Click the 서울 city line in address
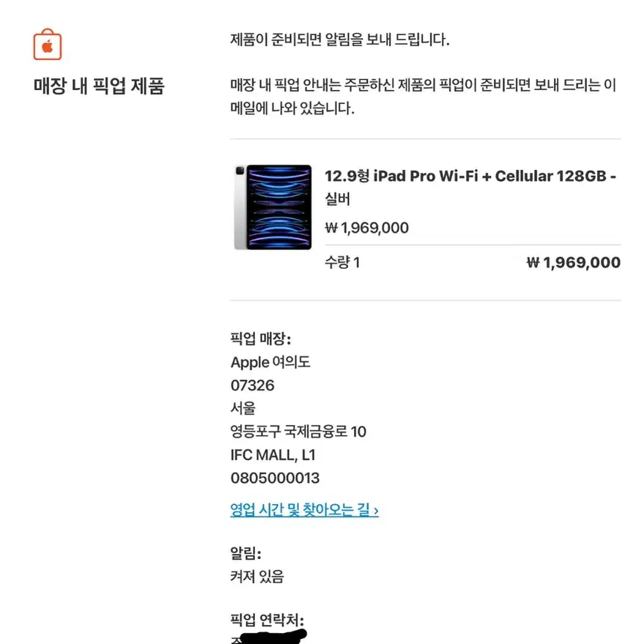The height and width of the screenshot is (644, 644). tap(243, 408)
